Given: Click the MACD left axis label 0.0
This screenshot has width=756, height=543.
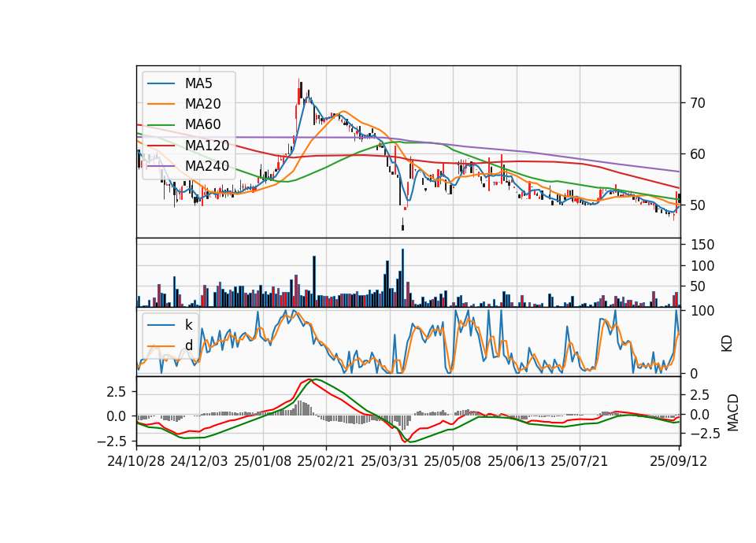Looking at the screenshot, I should coord(117,416).
